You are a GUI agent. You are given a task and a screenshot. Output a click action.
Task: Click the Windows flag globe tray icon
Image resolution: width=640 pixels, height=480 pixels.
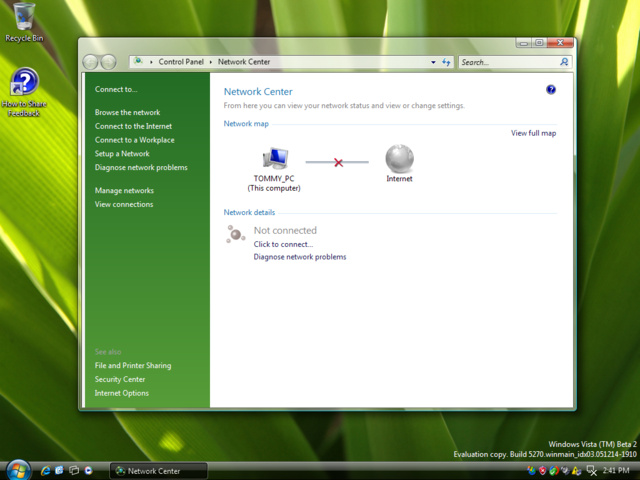[x=531, y=470]
